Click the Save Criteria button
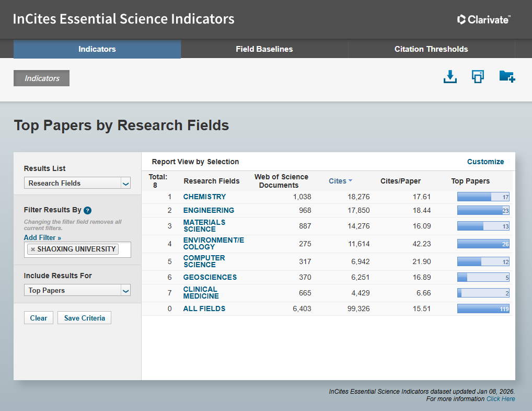The image size is (532, 411). pos(84,318)
